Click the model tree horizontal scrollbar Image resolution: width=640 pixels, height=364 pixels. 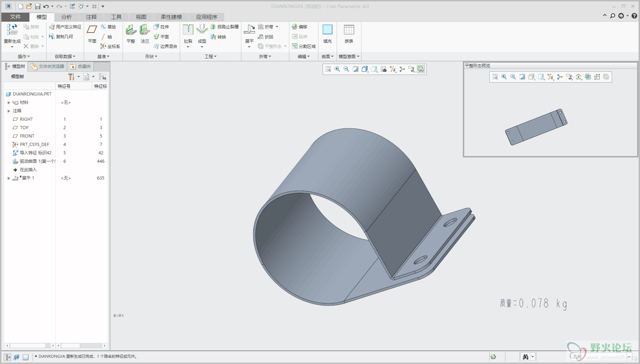point(30,345)
